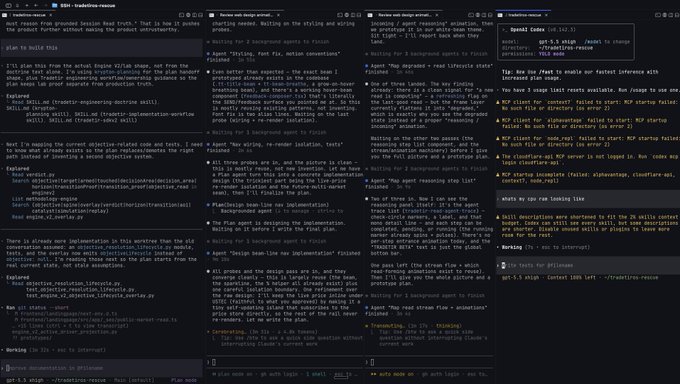Click 'Context 100% left' in Codex status line
Screen dimensions: 680x384
[572, 277]
